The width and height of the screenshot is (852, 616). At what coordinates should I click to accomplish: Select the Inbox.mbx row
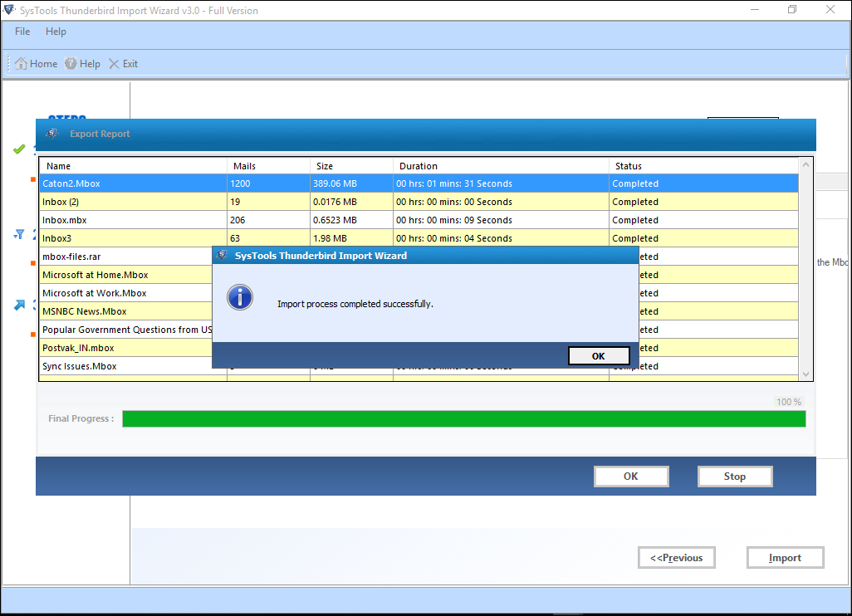[x=419, y=220]
